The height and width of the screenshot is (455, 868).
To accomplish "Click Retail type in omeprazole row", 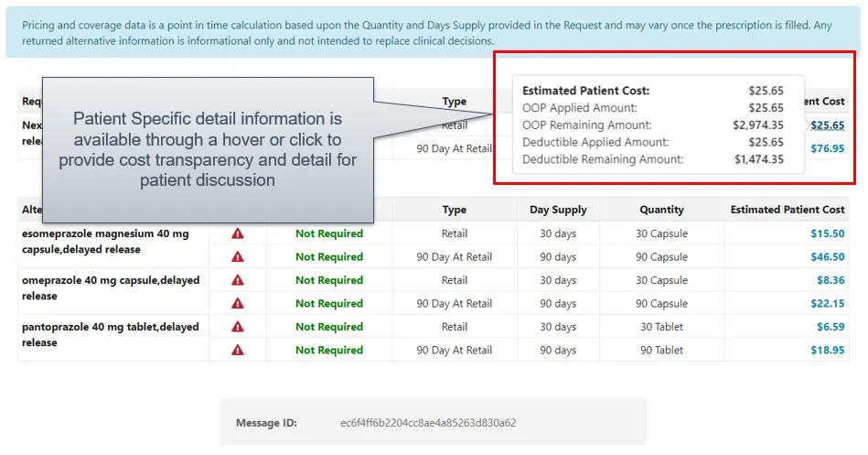I will click(454, 280).
